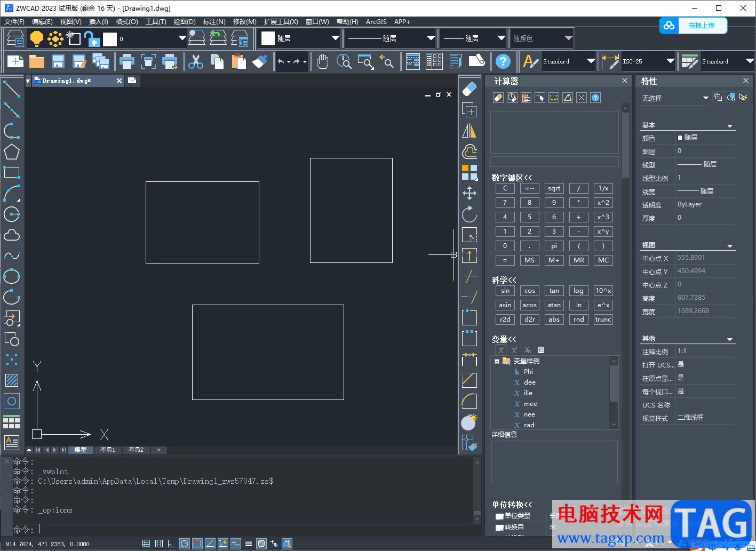Click the Zoom Previous icon

[387, 61]
